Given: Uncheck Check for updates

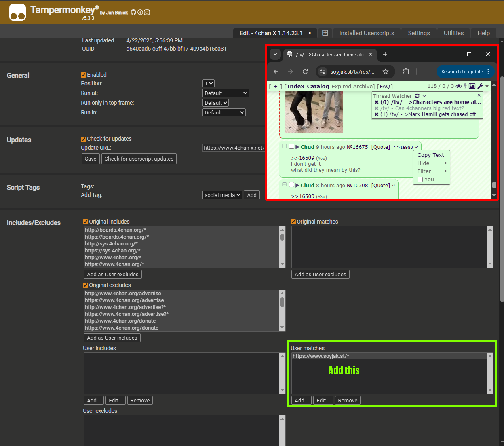Looking at the screenshot, I should click(x=84, y=139).
